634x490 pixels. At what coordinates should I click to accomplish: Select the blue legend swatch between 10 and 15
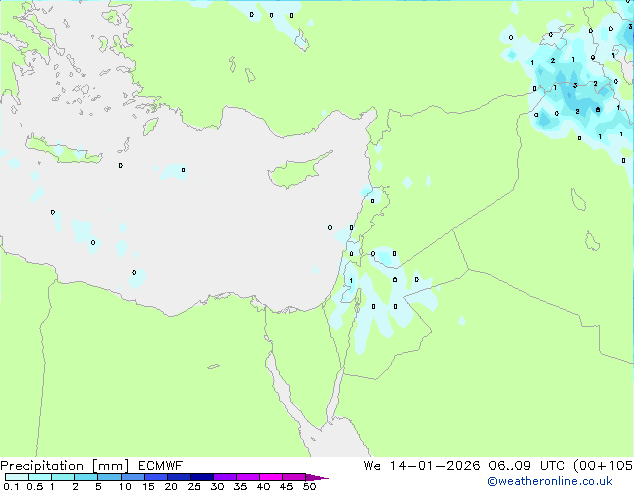[x=133, y=477]
